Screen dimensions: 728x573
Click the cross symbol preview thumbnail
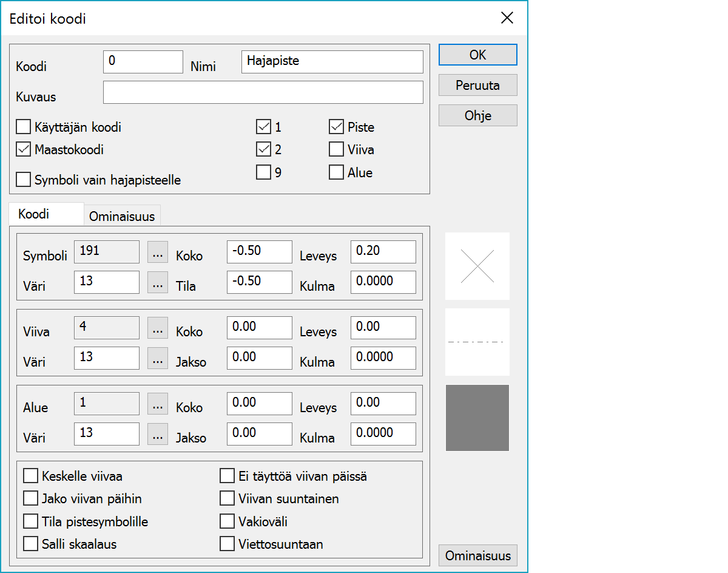477,266
